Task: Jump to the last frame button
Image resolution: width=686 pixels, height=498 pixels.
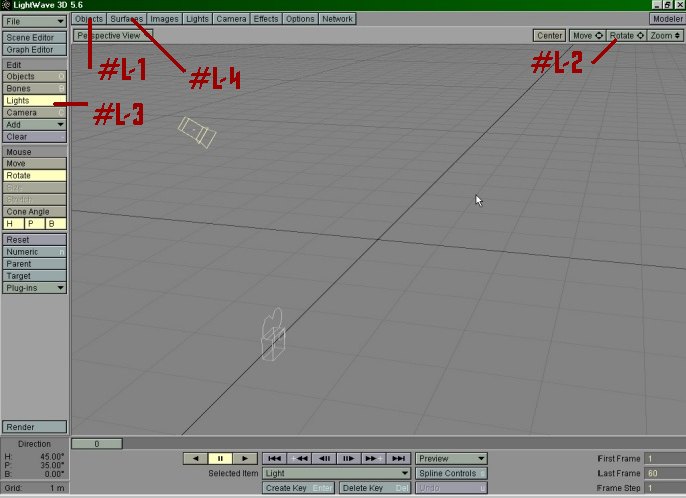Action: click(x=398, y=459)
